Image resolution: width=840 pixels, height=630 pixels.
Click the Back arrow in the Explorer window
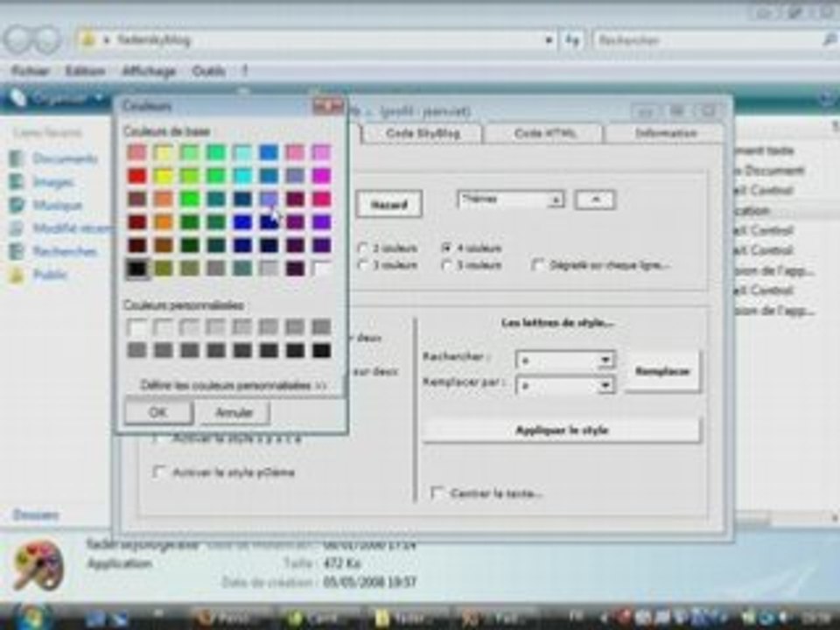(19, 40)
